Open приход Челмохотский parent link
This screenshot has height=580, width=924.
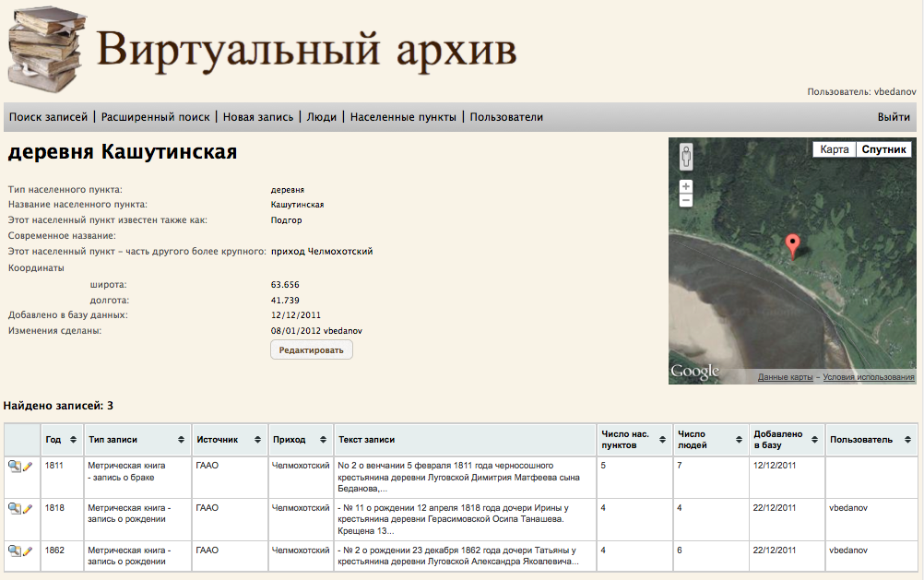(x=322, y=251)
